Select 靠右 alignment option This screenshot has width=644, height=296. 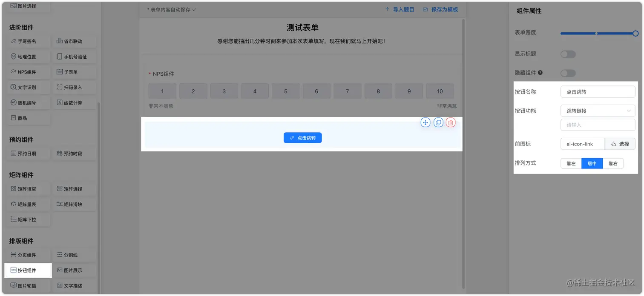[613, 163]
